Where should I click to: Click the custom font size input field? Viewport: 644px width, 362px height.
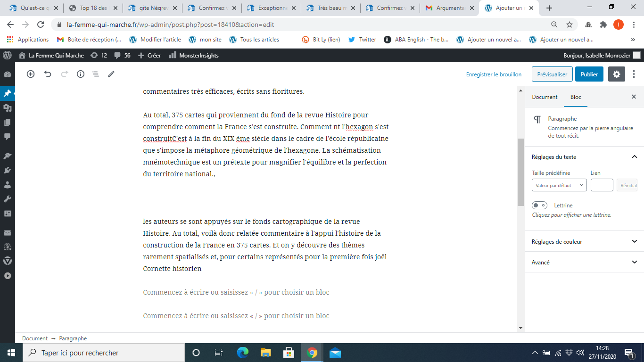[602, 185]
